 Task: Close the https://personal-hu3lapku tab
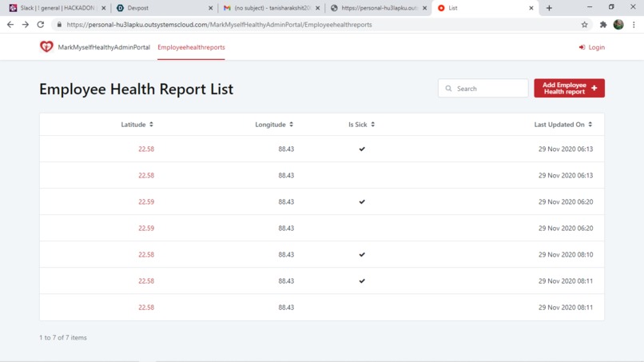pyautogui.click(x=425, y=8)
